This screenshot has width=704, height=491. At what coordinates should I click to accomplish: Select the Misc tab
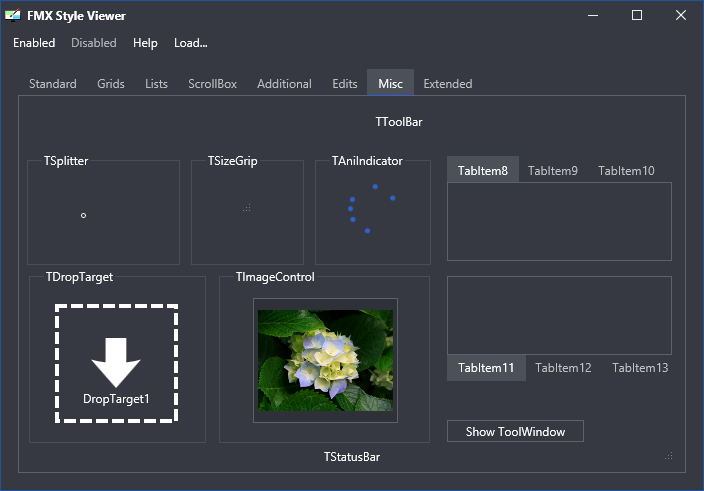[x=390, y=83]
